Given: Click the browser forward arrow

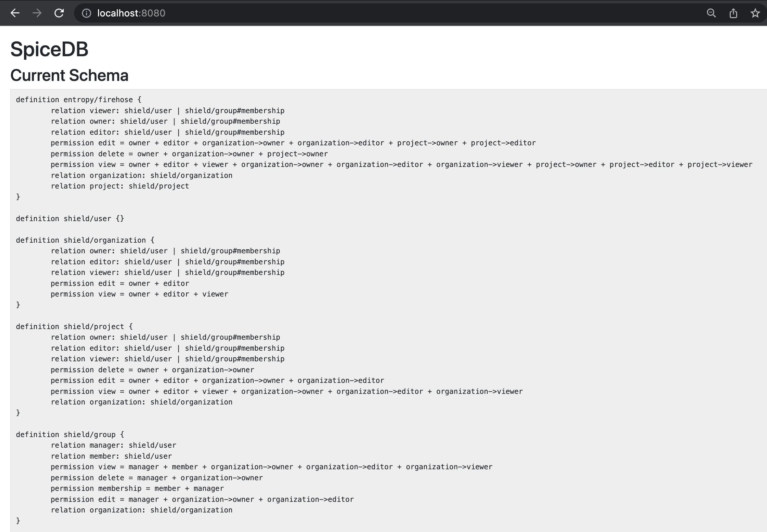Looking at the screenshot, I should (37, 13).
